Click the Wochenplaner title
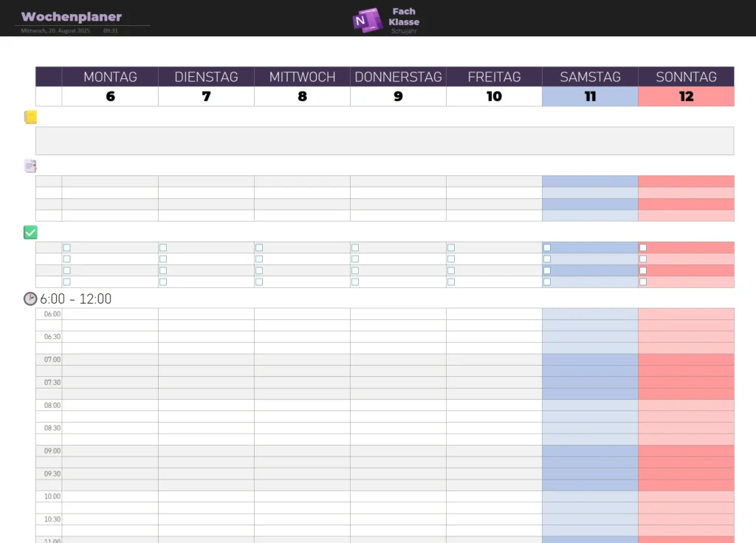Viewport: 756px width, 543px height. (x=72, y=17)
